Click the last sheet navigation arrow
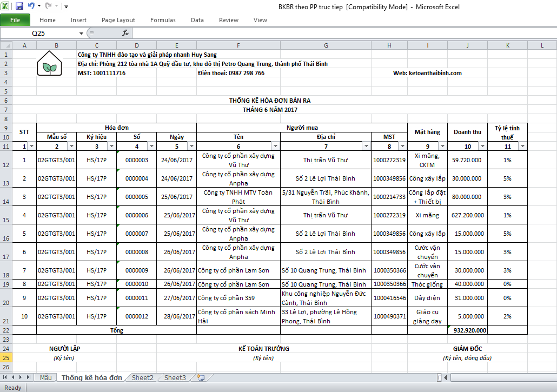557x392 pixels. 29,377
